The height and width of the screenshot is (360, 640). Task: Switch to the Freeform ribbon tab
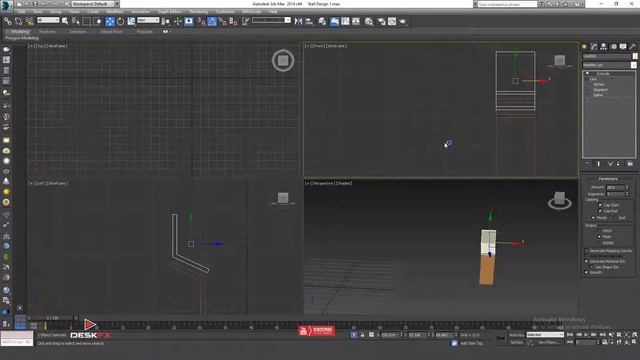tap(47, 31)
